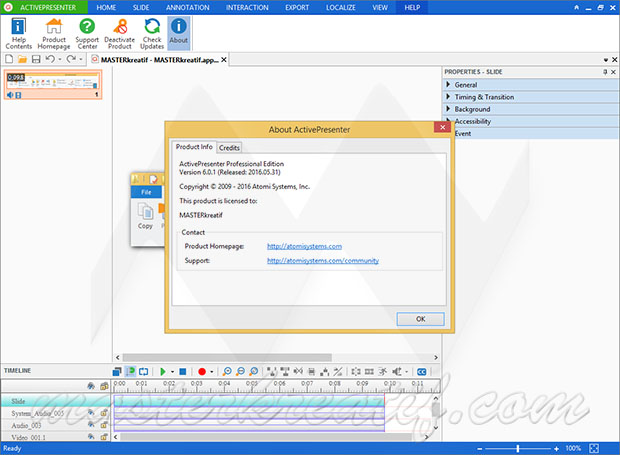Click the fit-to-window icon in status bar

pyautogui.click(x=594, y=448)
